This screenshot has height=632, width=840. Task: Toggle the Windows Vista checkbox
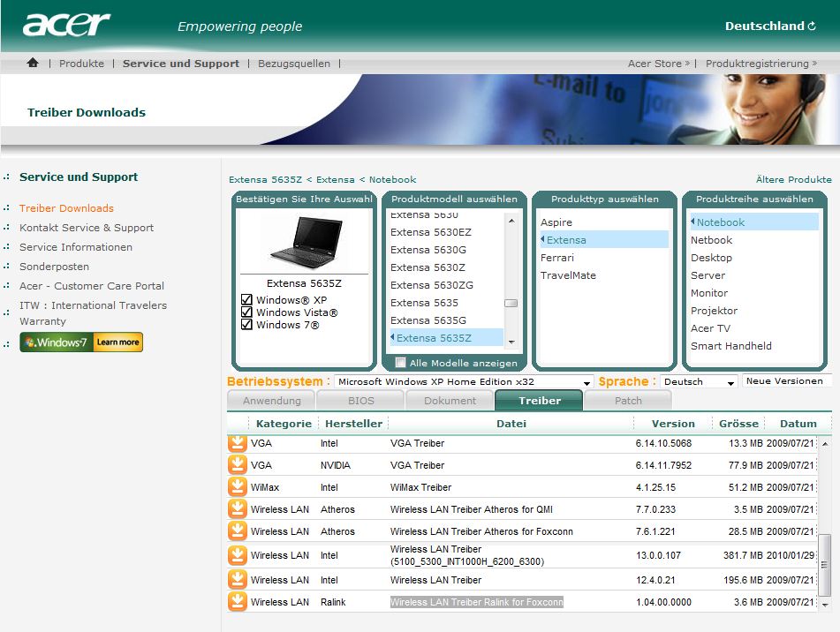tap(246, 312)
